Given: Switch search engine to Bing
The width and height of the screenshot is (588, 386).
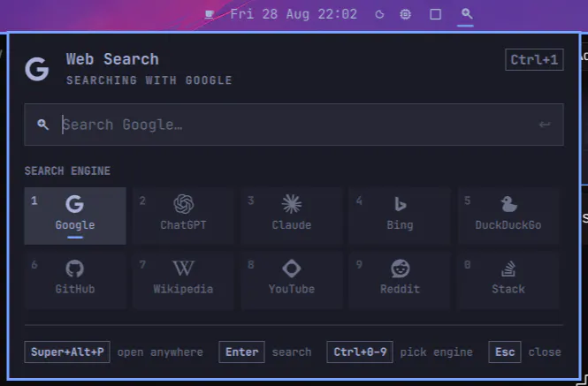Looking at the screenshot, I should [x=400, y=216].
